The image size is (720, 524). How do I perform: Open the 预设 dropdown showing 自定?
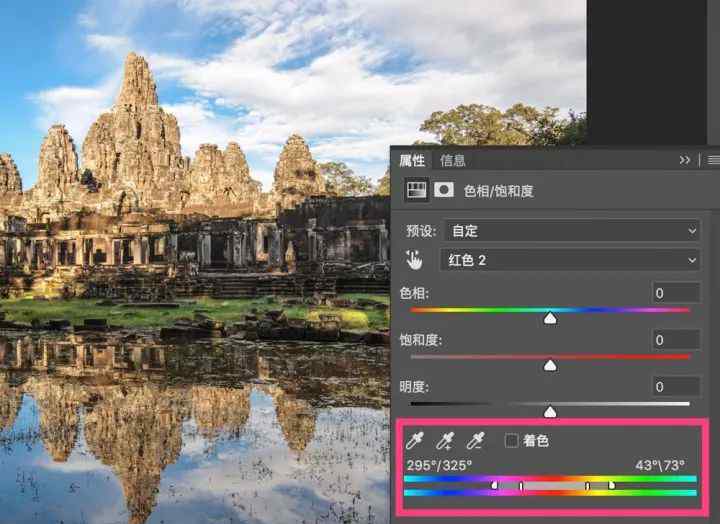pyautogui.click(x=572, y=231)
